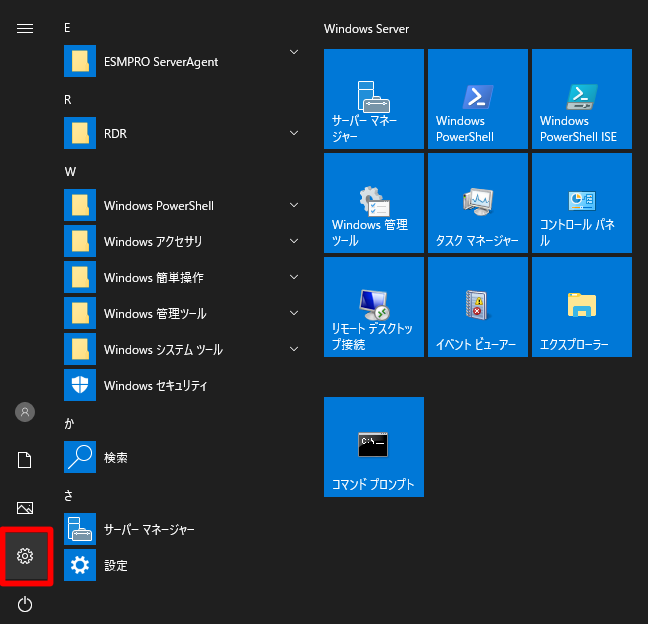Launch サーバー マネージャー icon in app list
Image resolution: width=648 pixels, height=624 pixels.
pos(80,529)
